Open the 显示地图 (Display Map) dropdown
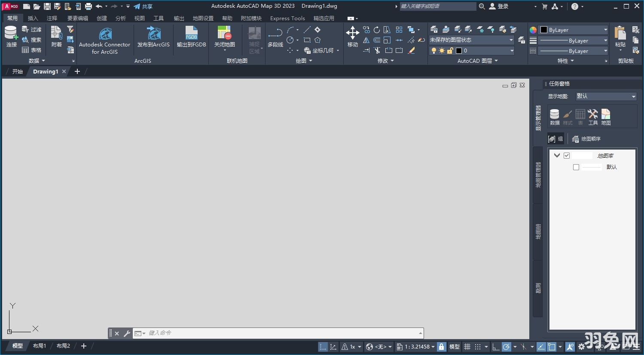The height and width of the screenshot is (355, 644). [606, 96]
